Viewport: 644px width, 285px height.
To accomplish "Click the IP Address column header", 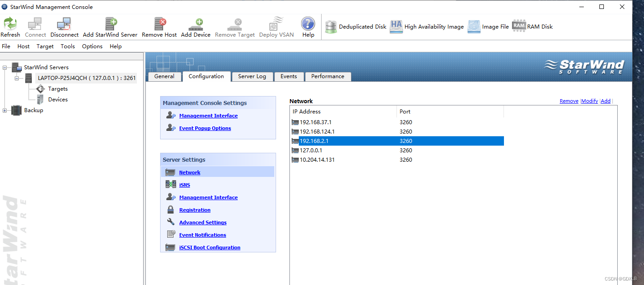I will pyautogui.click(x=343, y=112).
